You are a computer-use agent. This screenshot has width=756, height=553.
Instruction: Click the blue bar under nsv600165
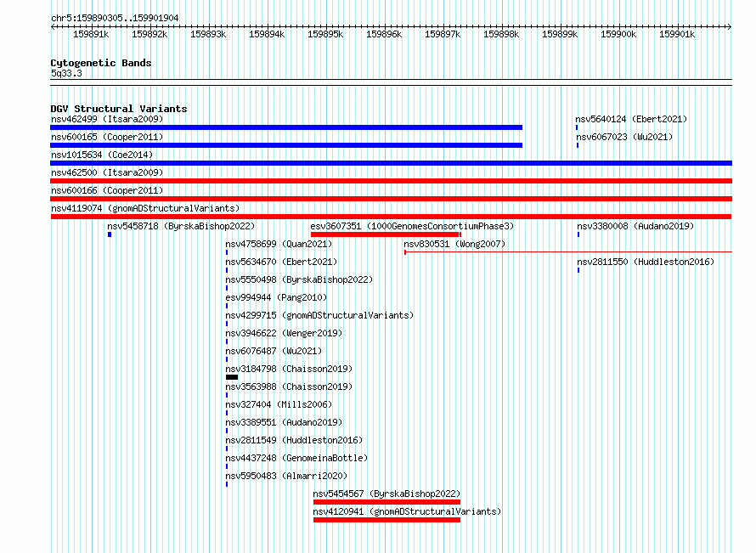(286, 145)
